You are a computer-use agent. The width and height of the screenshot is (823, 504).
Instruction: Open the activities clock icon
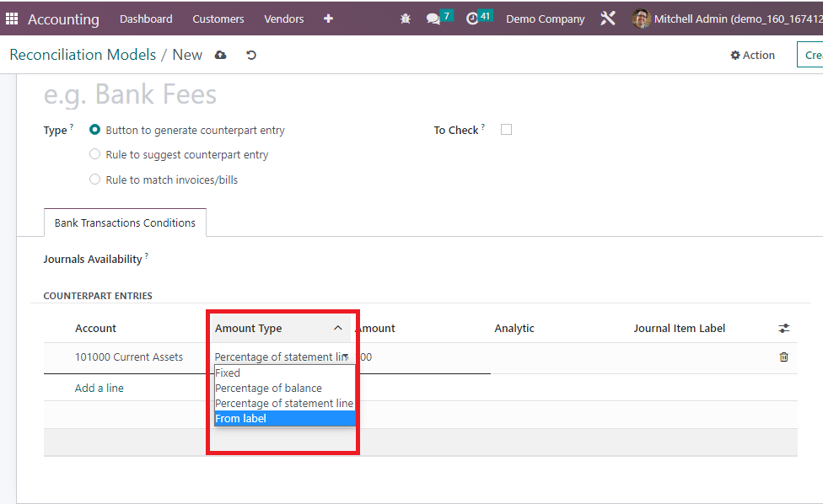click(x=472, y=19)
